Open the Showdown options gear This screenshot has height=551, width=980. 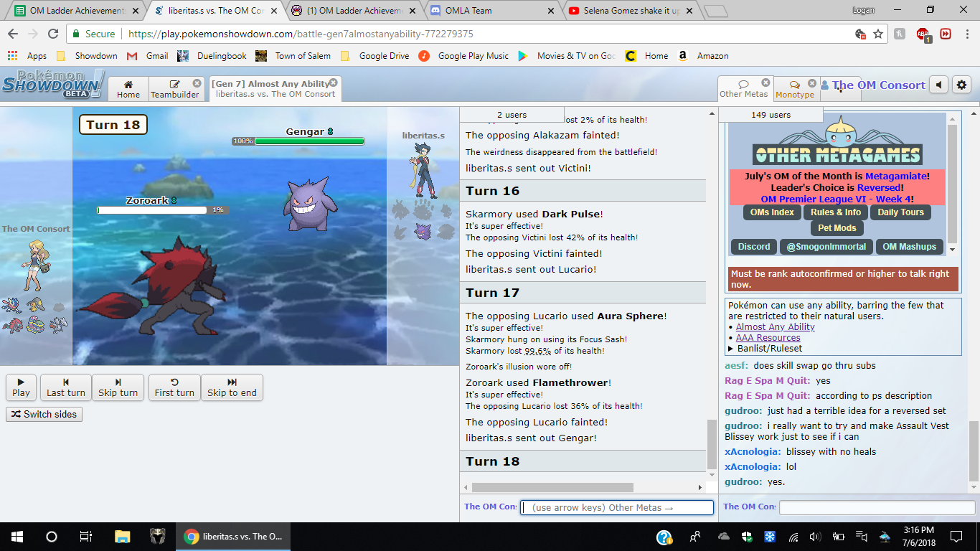coord(961,85)
